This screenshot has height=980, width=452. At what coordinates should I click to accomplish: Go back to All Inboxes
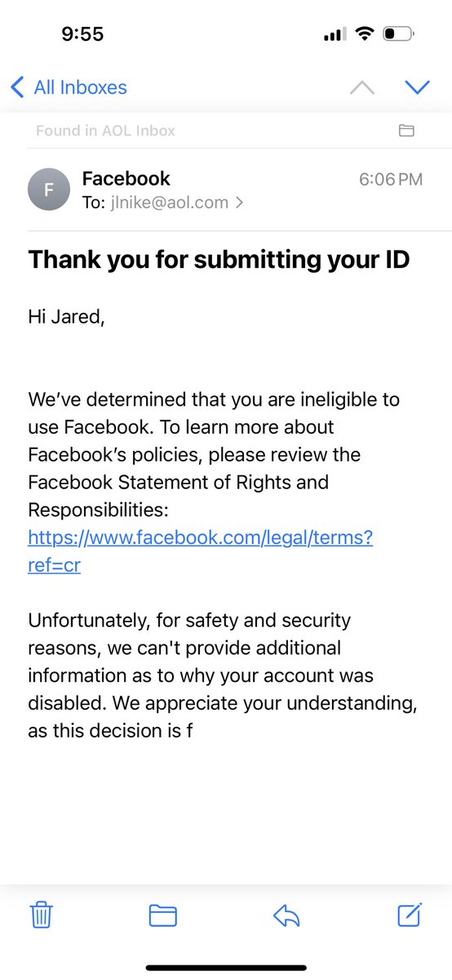(69, 87)
